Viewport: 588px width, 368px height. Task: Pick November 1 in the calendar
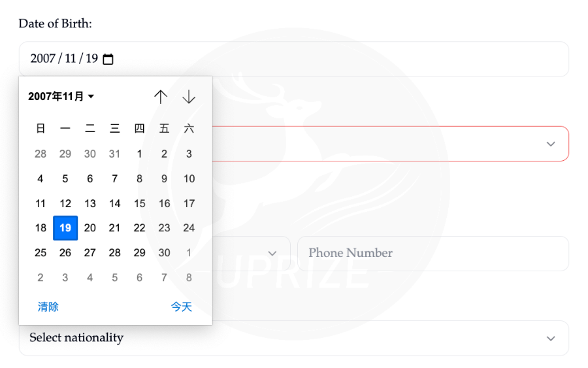139,154
